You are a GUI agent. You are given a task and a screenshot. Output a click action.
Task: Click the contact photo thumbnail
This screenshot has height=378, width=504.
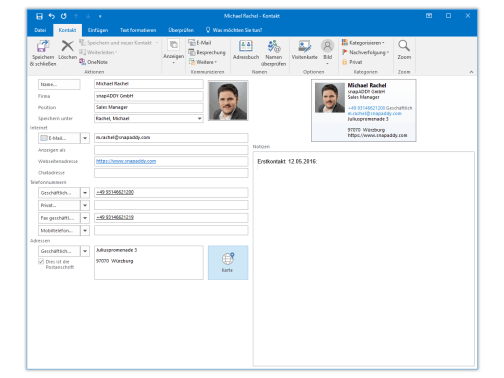click(x=228, y=100)
